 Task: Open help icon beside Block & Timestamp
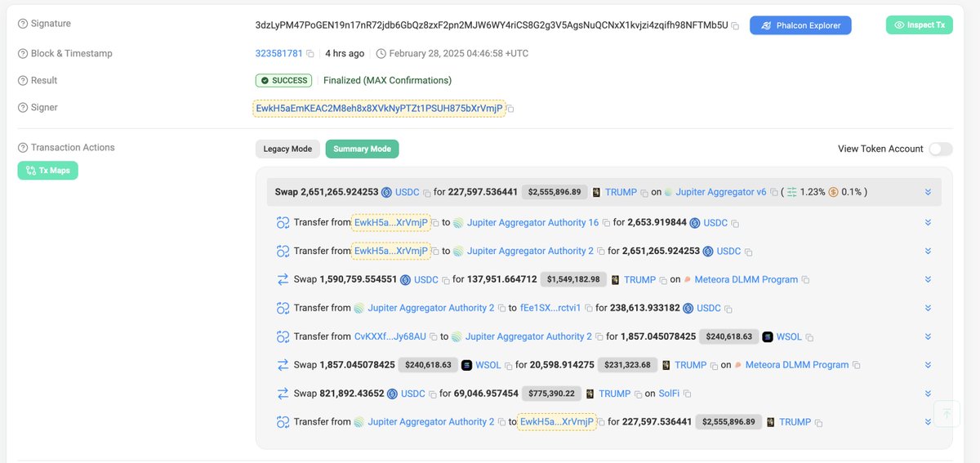(x=23, y=53)
